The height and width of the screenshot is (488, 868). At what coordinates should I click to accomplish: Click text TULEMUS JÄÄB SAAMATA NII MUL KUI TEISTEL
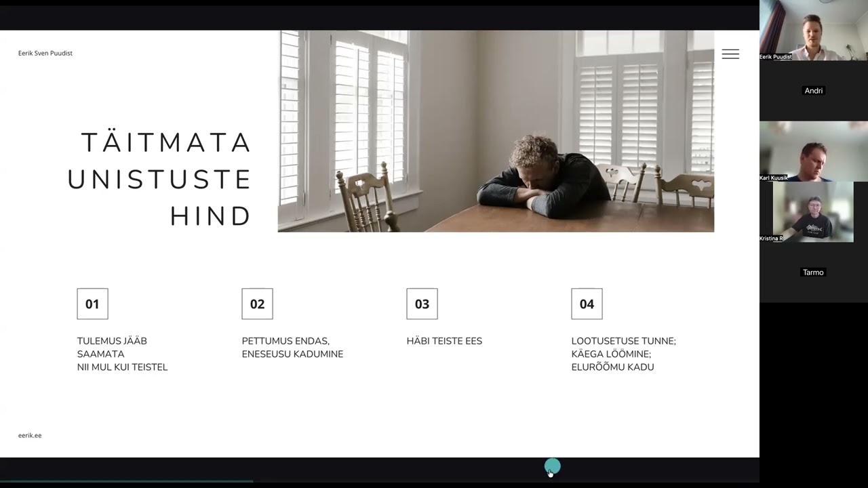pos(122,354)
